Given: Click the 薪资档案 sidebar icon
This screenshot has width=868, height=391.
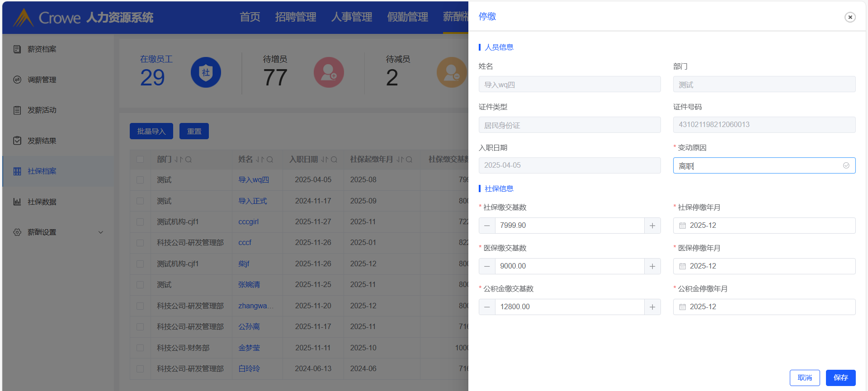Looking at the screenshot, I should pyautogui.click(x=17, y=49).
